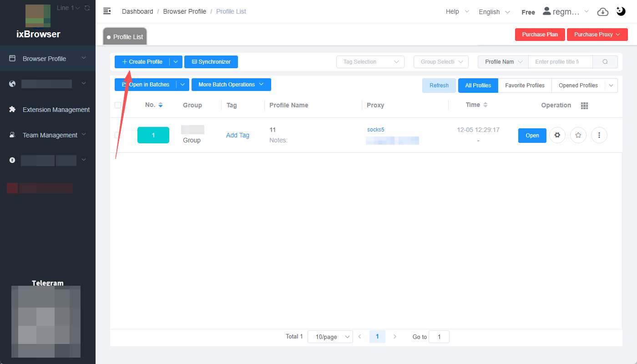Expand the 10/page size dropdown

tap(330, 337)
